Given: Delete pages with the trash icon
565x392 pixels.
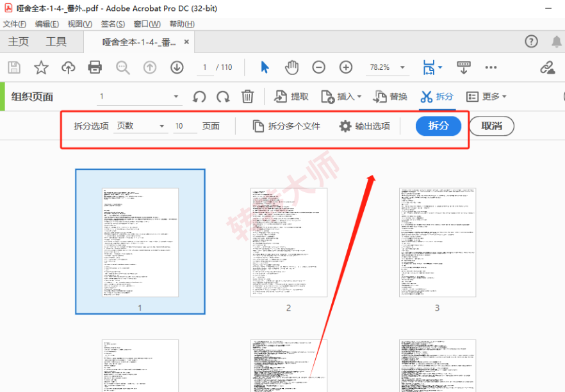Looking at the screenshot, I should (247, 97).
